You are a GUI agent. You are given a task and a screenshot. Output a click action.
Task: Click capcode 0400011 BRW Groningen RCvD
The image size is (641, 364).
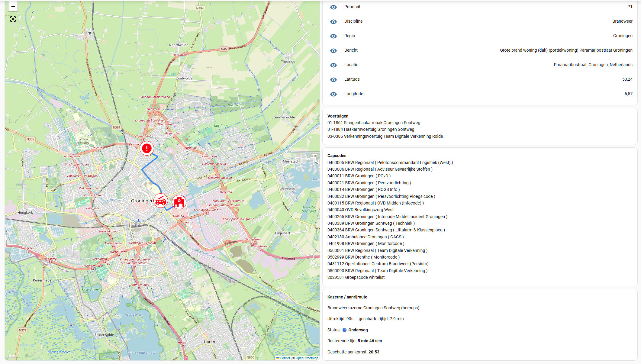(x=359, y=176)
